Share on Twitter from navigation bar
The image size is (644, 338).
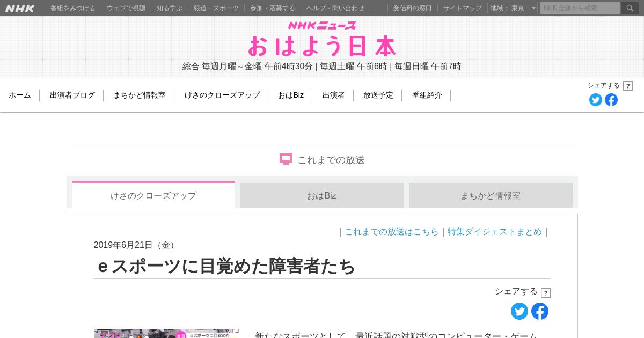[x=596, y=100]
